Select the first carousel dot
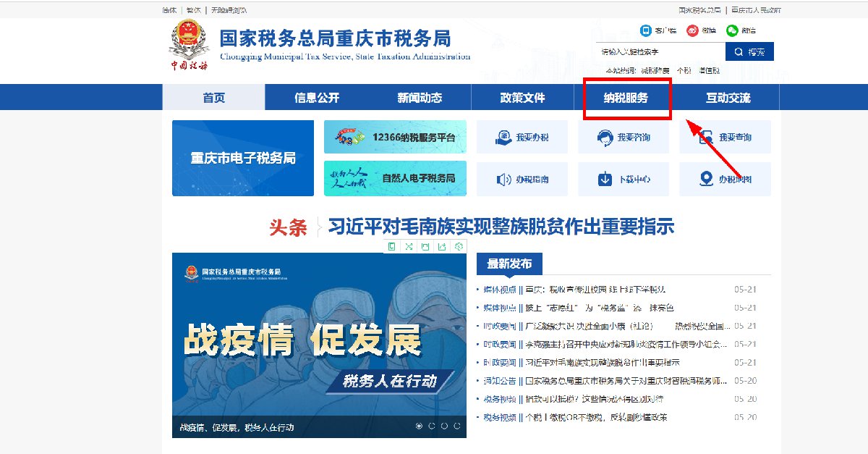868x454 pixels. coord(419,426)
